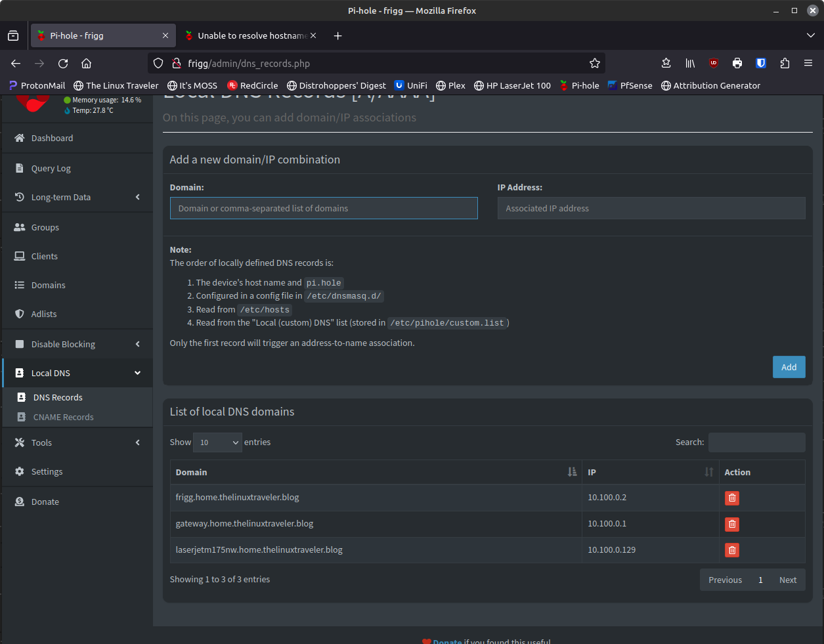Viewport: 824px width, 644px height.
Task: Focus the Domain input field
Action: coord(324,209)
